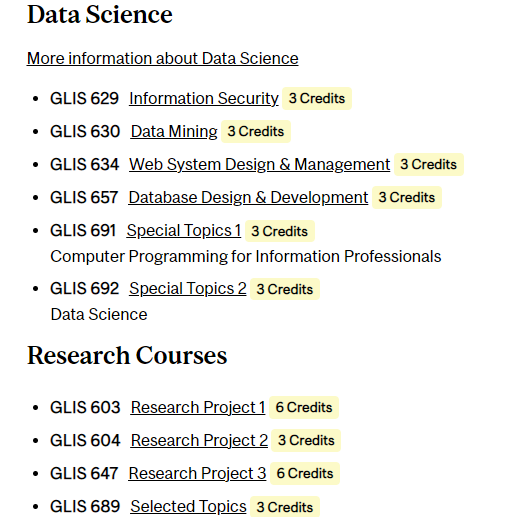Open the More information about Data Science link
The height and width of the screenshot is (517, 519).
(163, 59)
